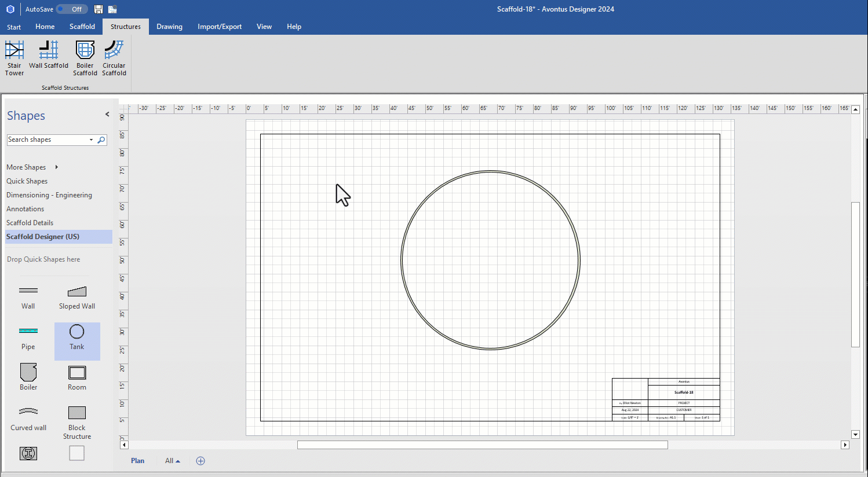The image size is (868, 477).
Task: Open the Scaffold Details stencil
Action: tap(30, 223)
